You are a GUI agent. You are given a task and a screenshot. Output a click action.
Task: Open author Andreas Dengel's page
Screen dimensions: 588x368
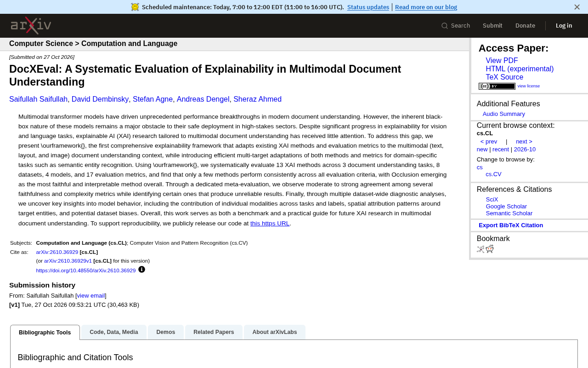click(203, 99)
